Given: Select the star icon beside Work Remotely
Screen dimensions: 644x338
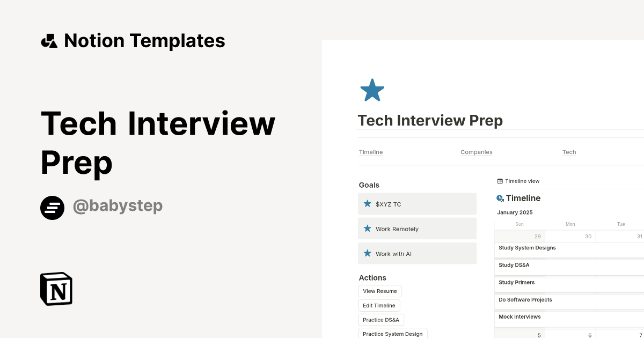Looking at the screenshot, I should pyautogui.click(x=367, y=228).
